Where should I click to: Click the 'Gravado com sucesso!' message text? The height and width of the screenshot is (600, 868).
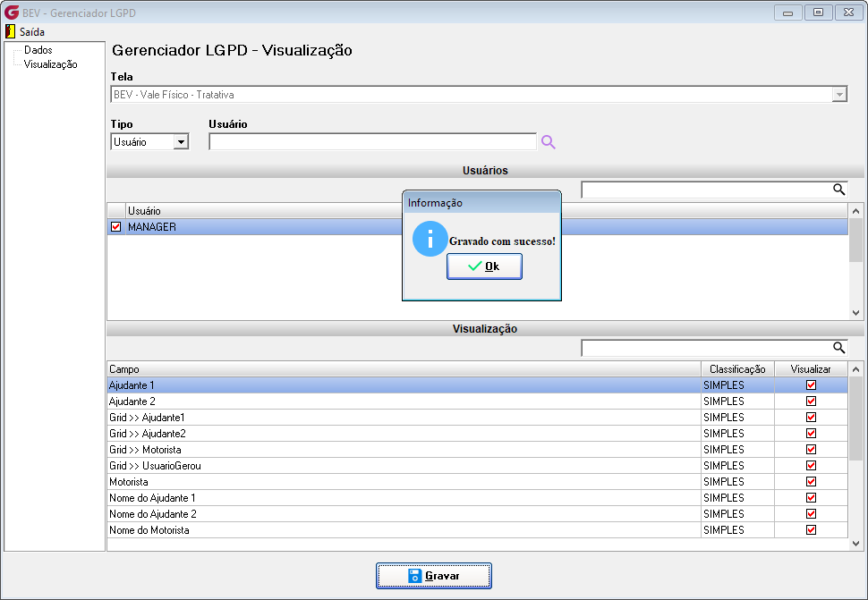coord(502,241)
